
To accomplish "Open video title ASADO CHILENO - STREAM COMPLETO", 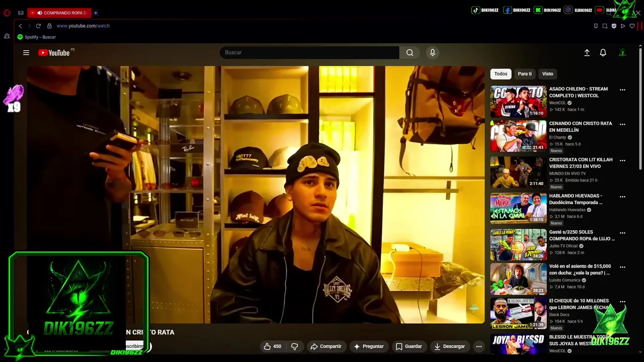I will pyautogui.click(x=579, y=93).
